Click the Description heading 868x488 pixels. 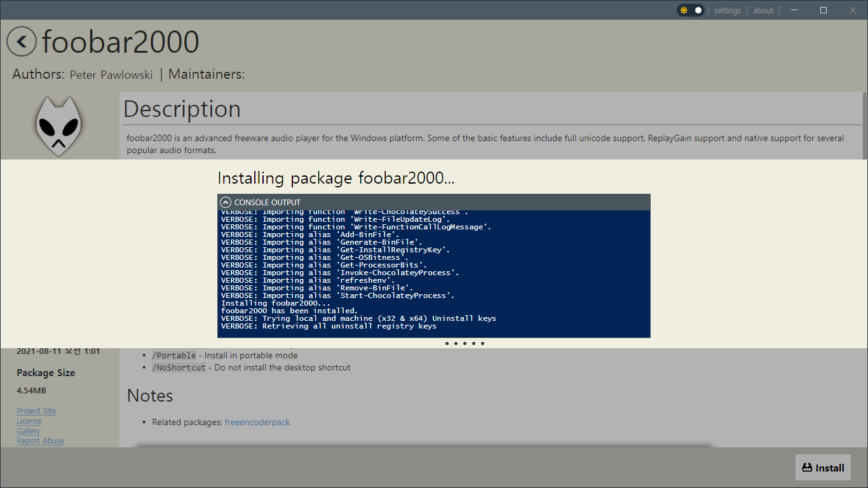point(182,109)
